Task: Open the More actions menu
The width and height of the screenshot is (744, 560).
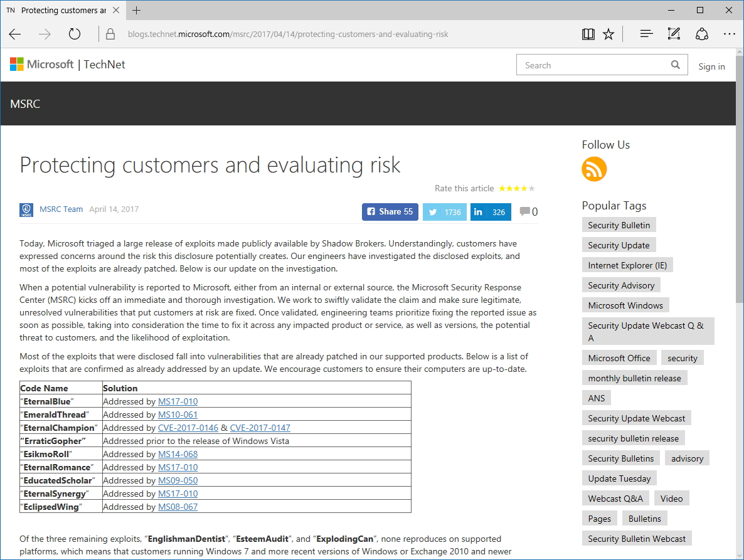Action: point(729,34)
